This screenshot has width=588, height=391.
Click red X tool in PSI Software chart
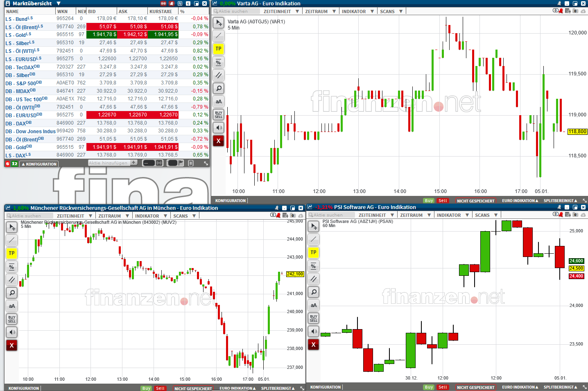(x=314, y=345)
